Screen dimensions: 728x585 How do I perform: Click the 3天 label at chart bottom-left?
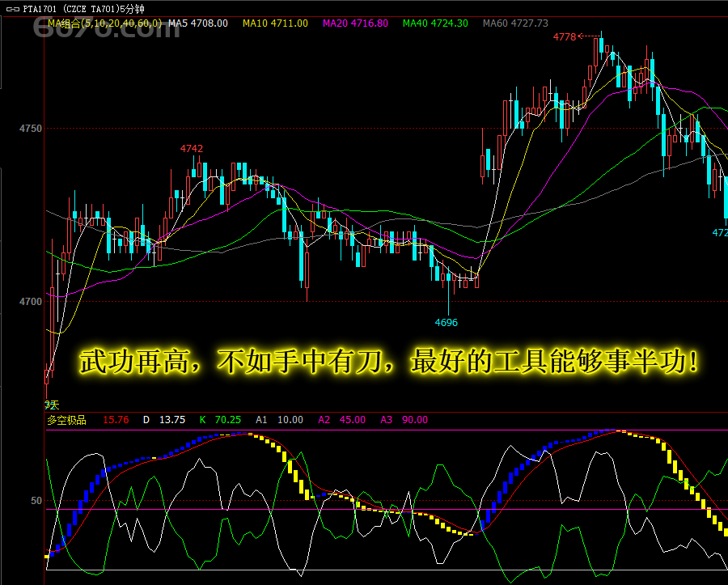click(52, 405)
